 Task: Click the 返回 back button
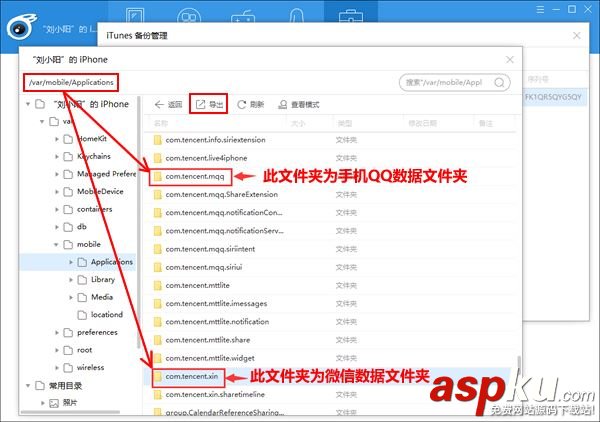tap(168, 104)
